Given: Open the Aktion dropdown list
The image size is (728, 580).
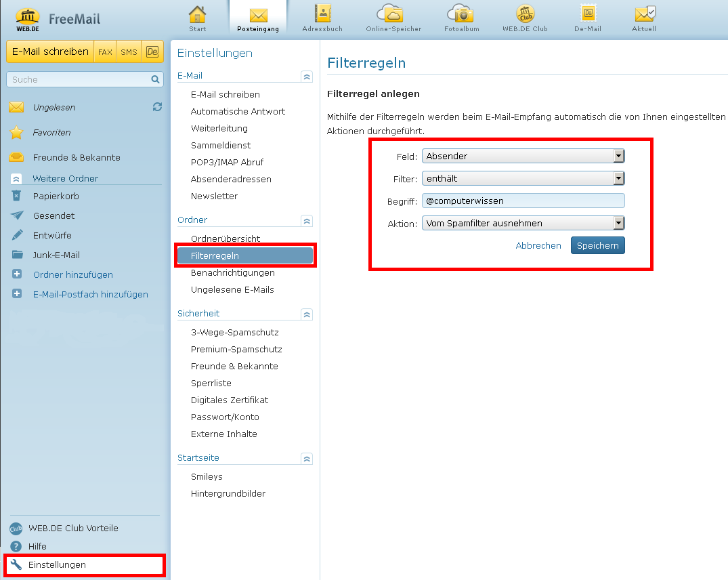Looking at the screenshot, I should tap(522, 223).
